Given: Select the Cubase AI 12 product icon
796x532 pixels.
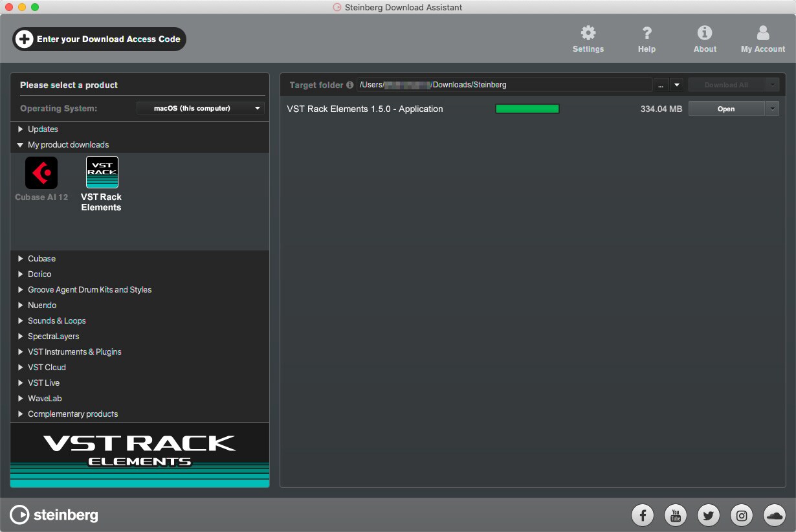Looking at the screenshot, I should point(41,173).
